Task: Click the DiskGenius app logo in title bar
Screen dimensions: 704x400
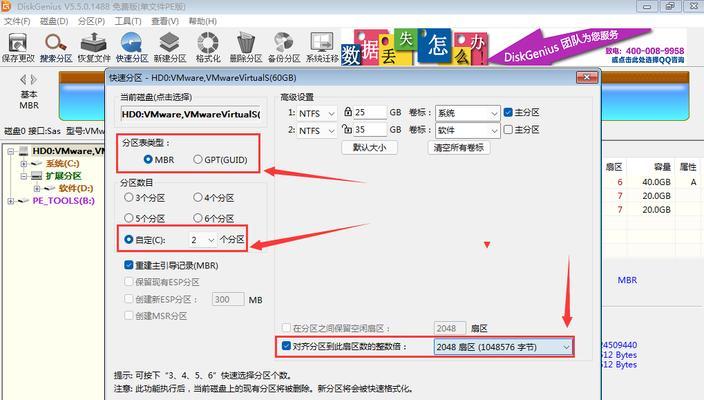Action: (x=6, y=6)
